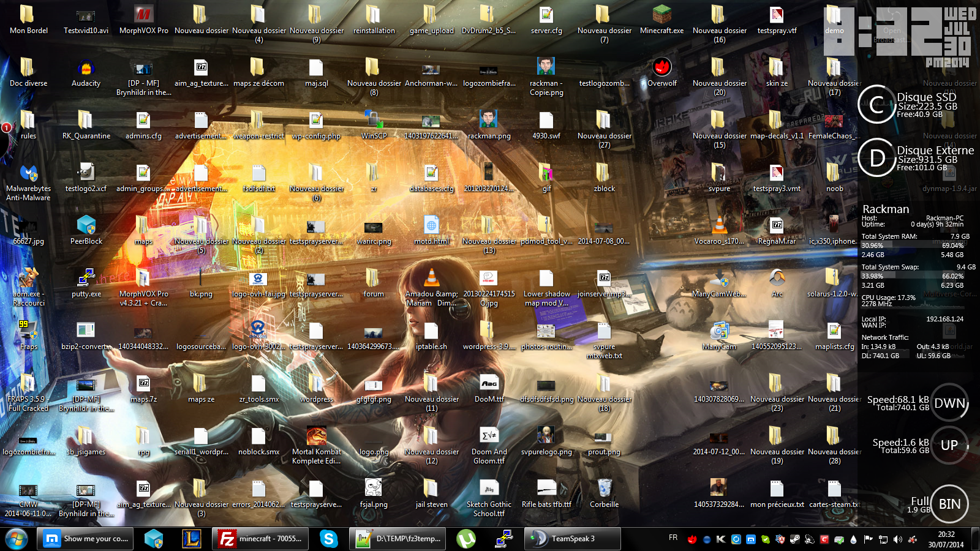Open the Vocaroo audio file icon
The height and width of the screenshot is (551, 980).
[719, 231]
